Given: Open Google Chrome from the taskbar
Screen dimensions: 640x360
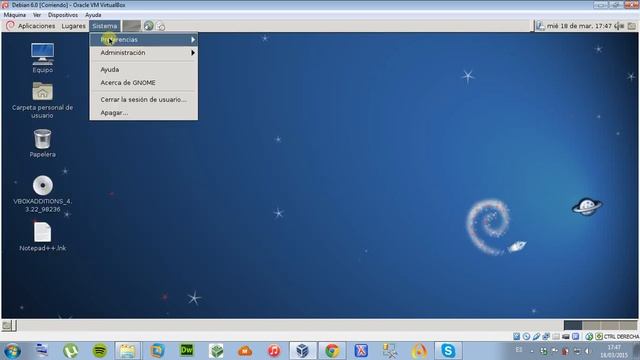Looking at the screenshot, I should point(332,351).
